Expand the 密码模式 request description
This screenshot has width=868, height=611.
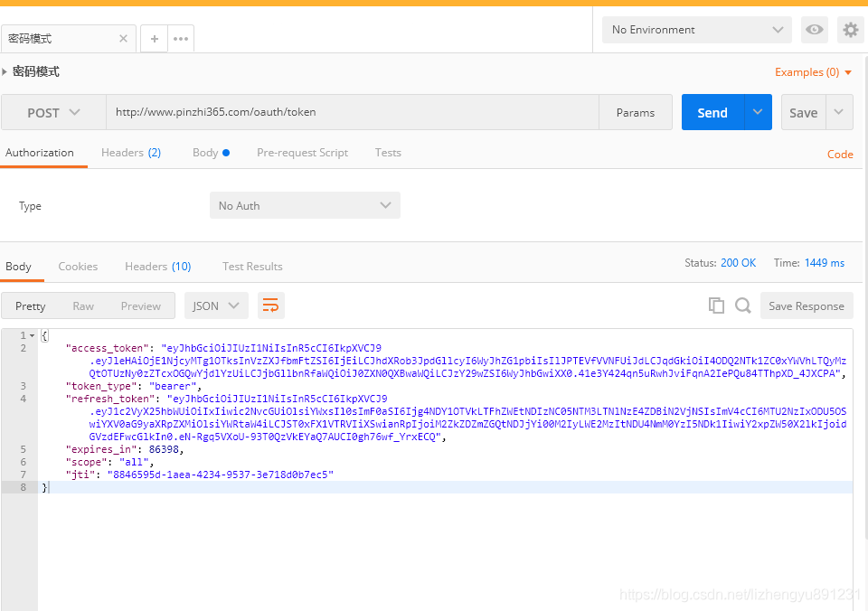(x=5, y=71)
